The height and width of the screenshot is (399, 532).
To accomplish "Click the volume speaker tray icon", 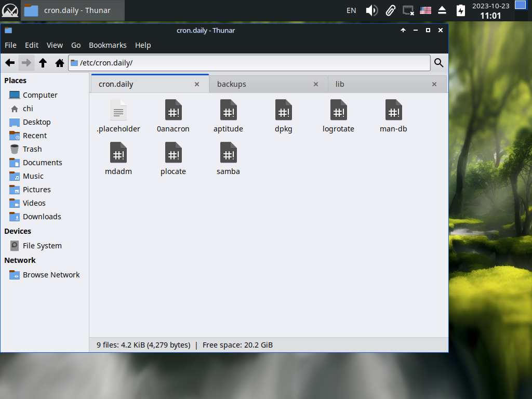I will click(371, 10).
